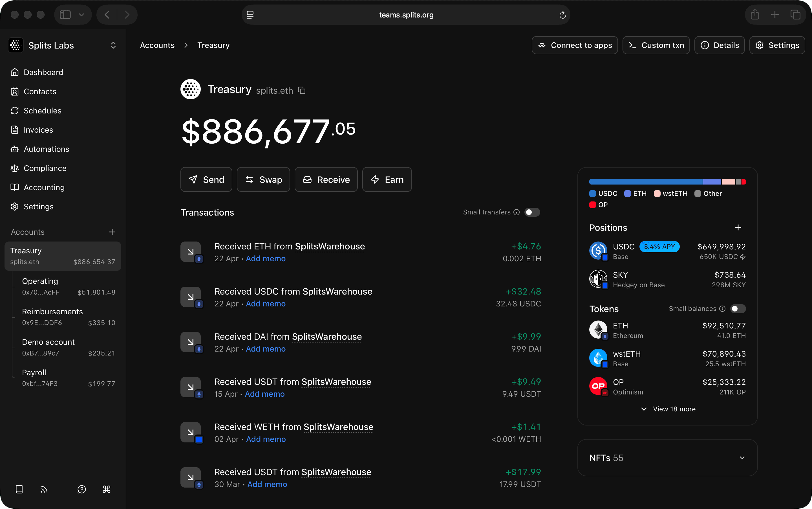Open the command shortcut icon
812x509 pixels.
[x=106, y=489]
